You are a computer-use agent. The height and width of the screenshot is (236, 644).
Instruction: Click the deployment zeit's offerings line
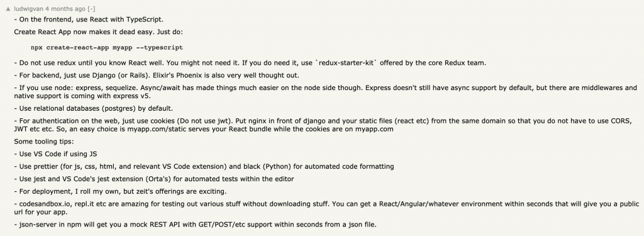(120, 191)
